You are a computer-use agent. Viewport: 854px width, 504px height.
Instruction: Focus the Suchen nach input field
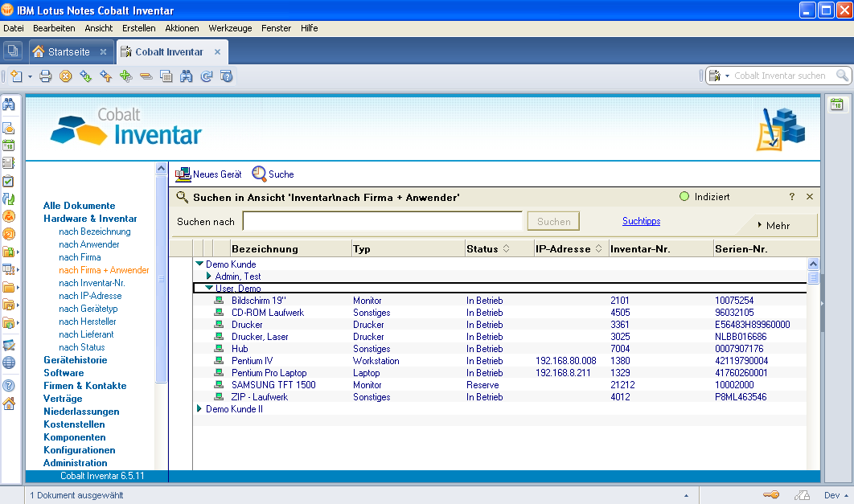coord(382,222)
